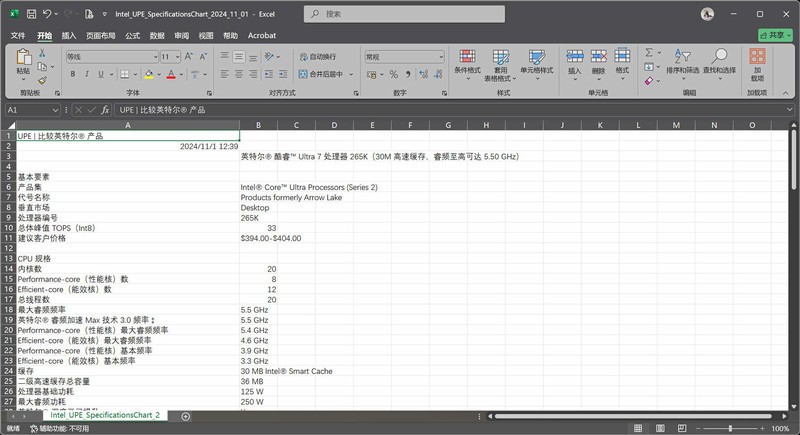Open the Acrobat ribbon tab
Screen dimensions: 800x435
pyautogui.click(x=262, y=36)
